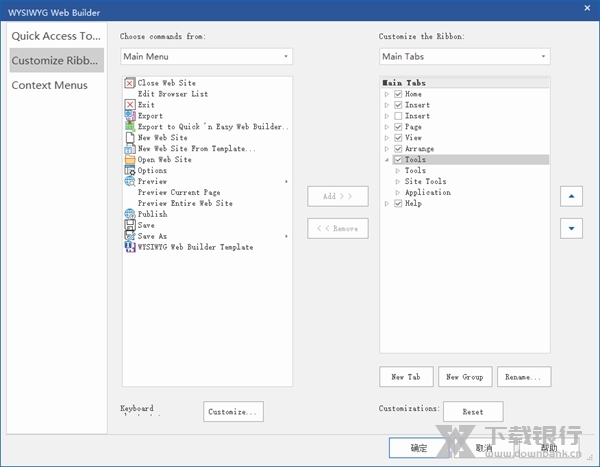600x467 pixels.
Task: Click the New Tab button
Action: (405, 377)
